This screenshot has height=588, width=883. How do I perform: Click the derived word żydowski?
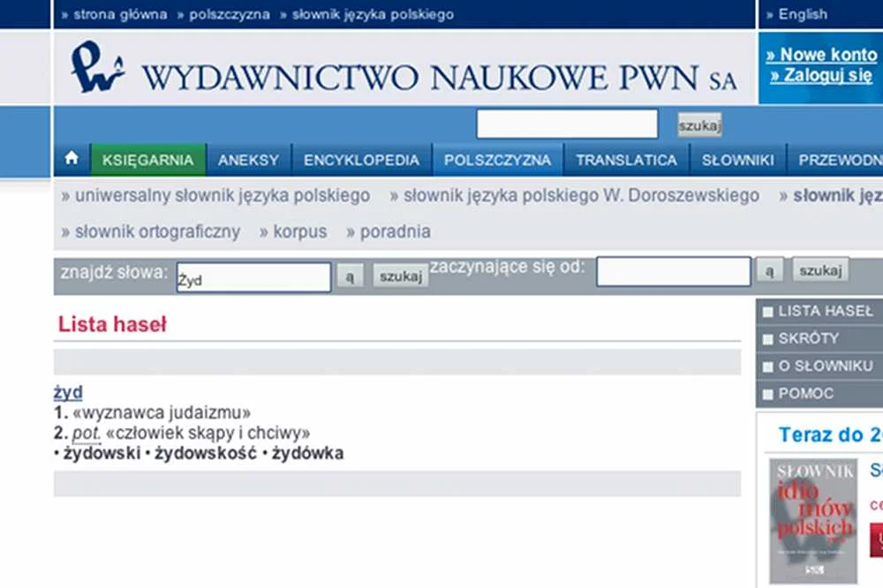(102, 454)
